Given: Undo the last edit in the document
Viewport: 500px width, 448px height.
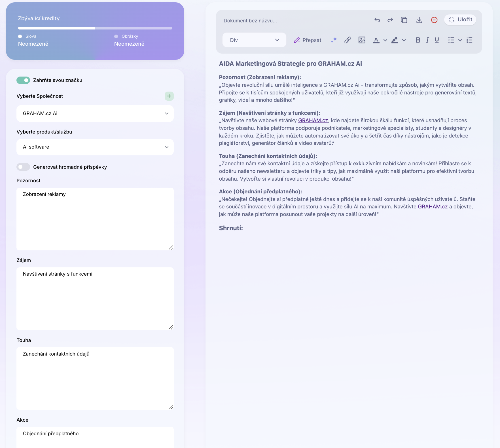Looking at the screenshot, I should coord(377,20).
